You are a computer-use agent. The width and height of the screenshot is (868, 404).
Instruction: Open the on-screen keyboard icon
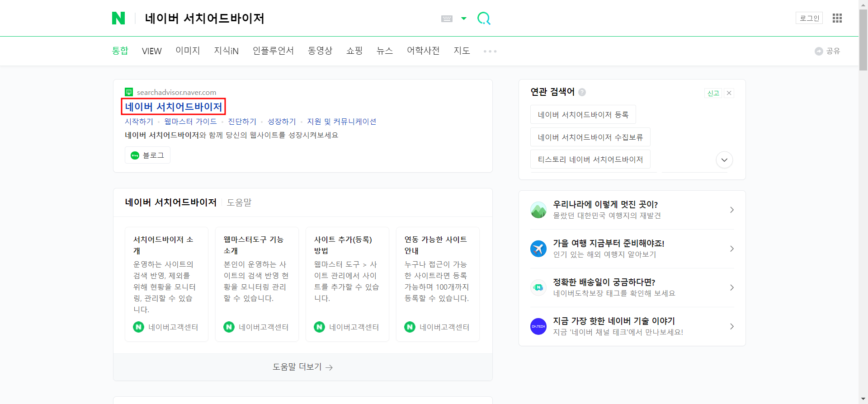(447, 19)
